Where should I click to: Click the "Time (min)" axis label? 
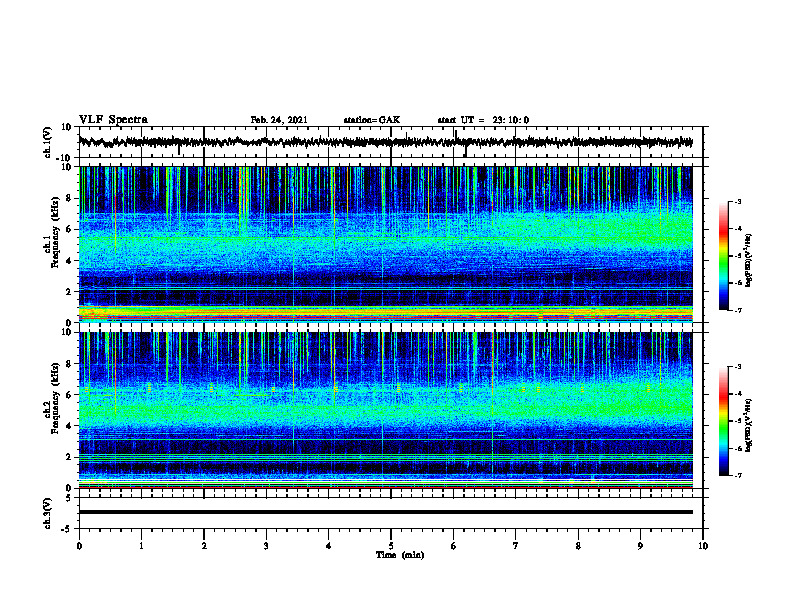[400, 555]
